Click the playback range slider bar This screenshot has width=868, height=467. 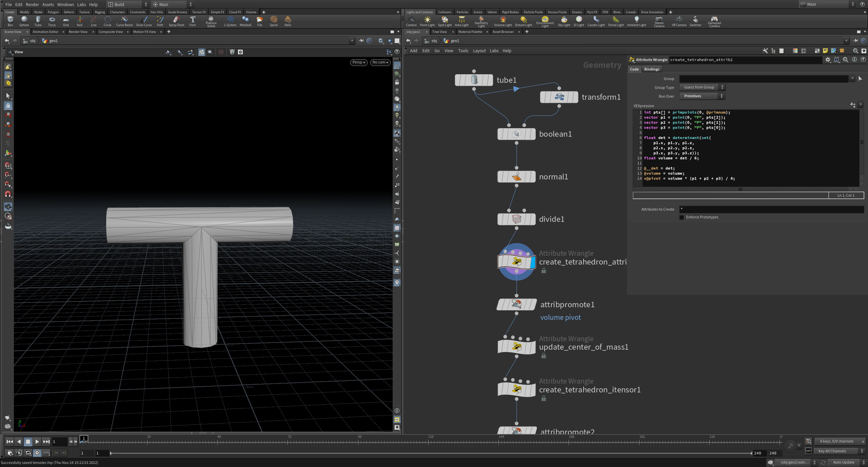click(431, 453)
